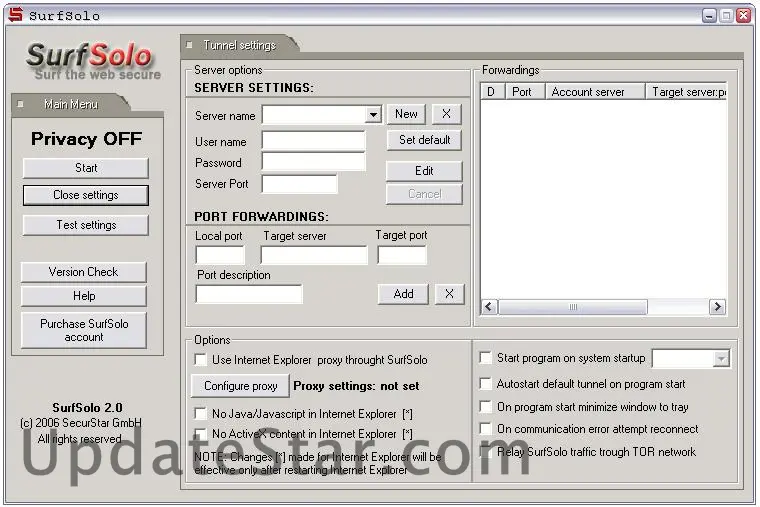
Task: Click the Forwardings horizontal scrollbar thumb
Action: click(x=572, y=307)
